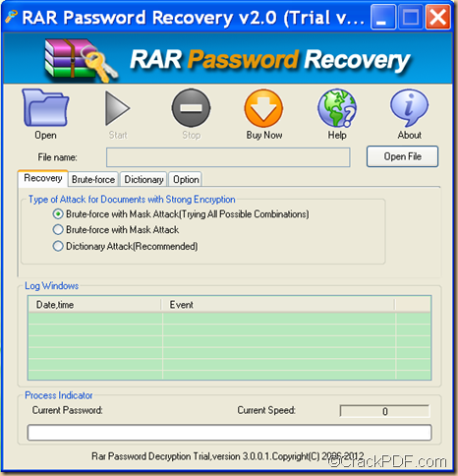Click the empty progress bar
Viewport: 458px width, 476px height.
click(229, 433)
